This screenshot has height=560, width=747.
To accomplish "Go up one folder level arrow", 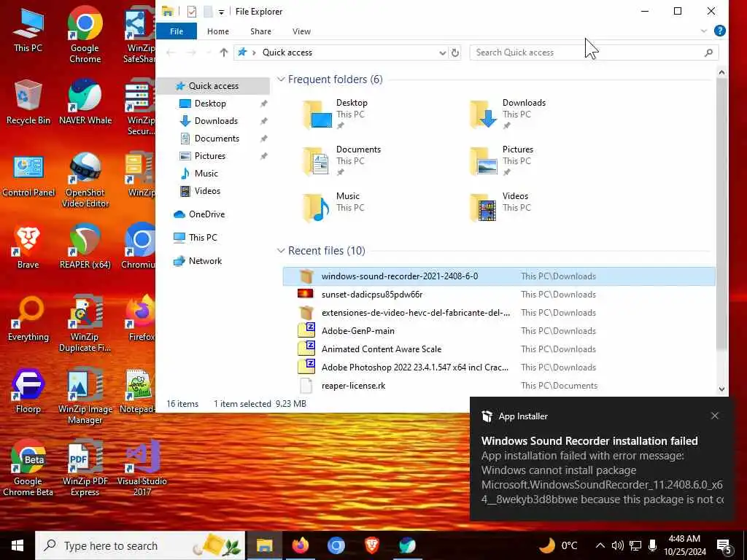I will pyautogui.click(x=223, y=52).
